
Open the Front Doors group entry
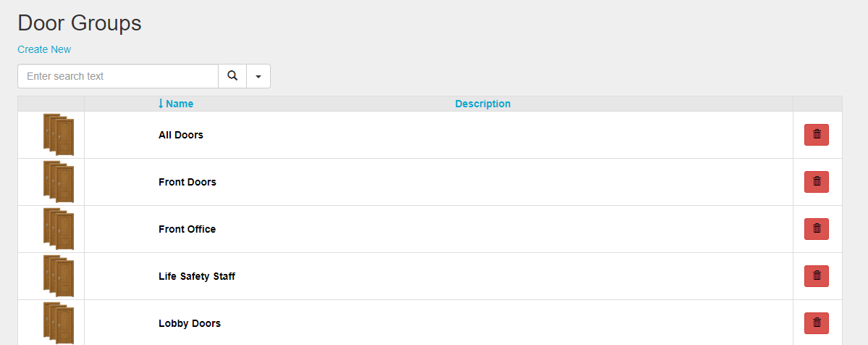coord(187,182)
